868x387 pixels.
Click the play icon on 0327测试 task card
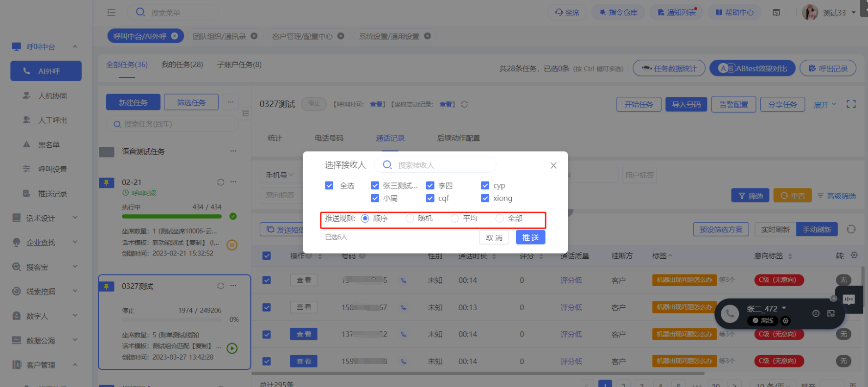click(x=232, y=348)
